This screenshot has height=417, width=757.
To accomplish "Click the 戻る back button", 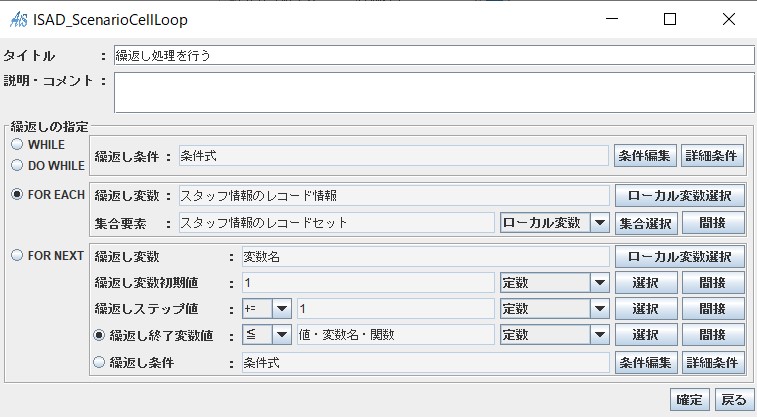I will click(734, 400).
